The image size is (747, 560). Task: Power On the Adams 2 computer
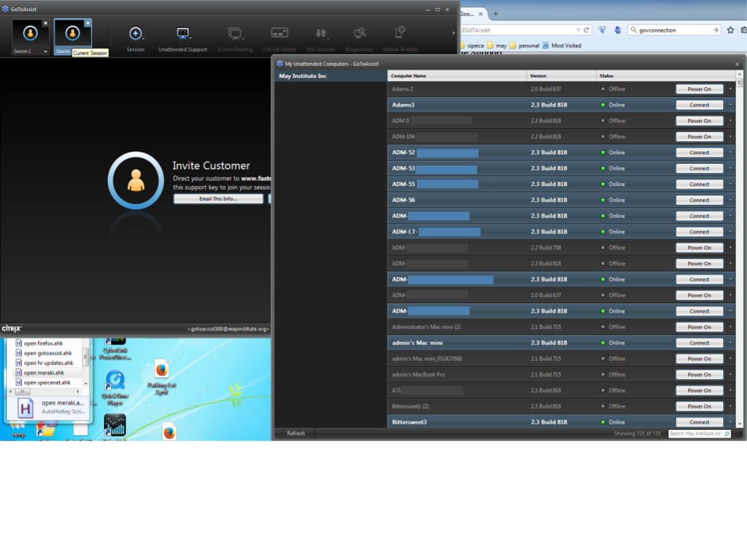tap(699, 89)
